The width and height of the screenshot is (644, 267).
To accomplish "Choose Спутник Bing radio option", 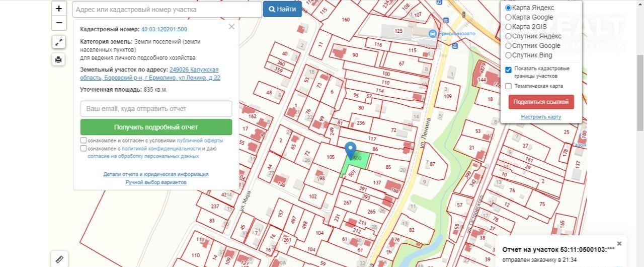I will (508, 55).
